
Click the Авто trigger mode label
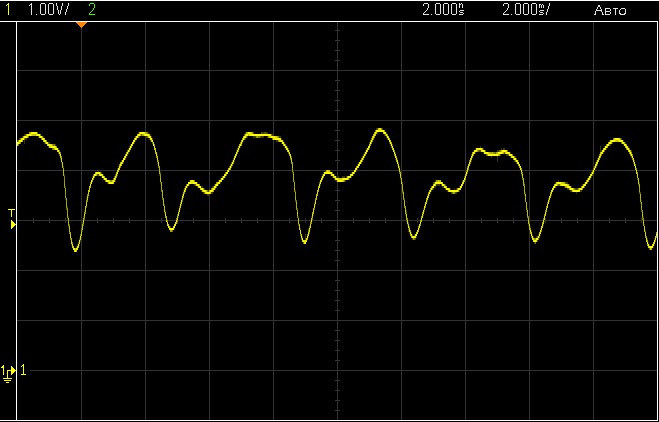(610, 11)
